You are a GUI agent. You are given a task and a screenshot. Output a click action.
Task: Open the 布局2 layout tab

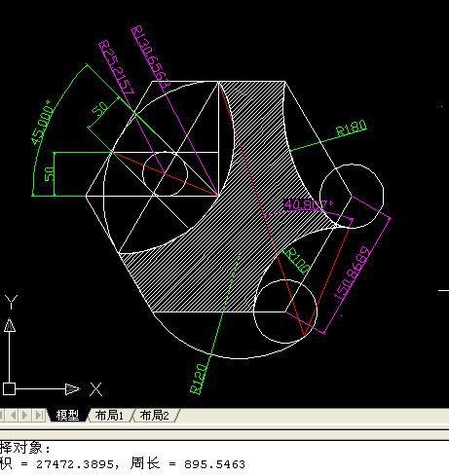pos(154,415)
